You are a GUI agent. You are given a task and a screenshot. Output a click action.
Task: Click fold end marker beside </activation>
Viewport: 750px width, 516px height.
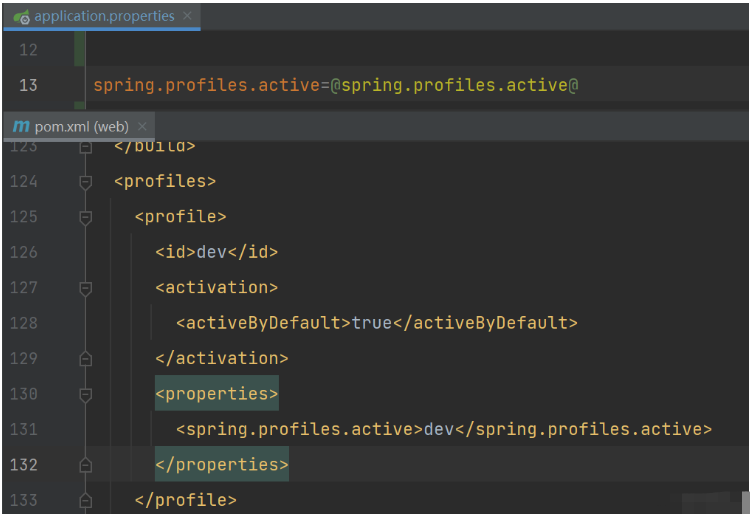(86, 359)
